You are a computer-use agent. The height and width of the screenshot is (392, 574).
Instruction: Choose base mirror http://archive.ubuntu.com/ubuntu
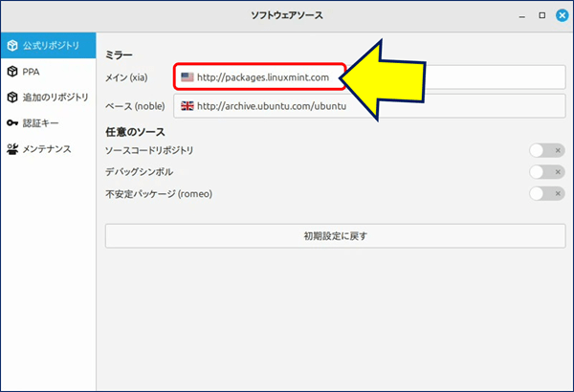(x=369, y=106)
